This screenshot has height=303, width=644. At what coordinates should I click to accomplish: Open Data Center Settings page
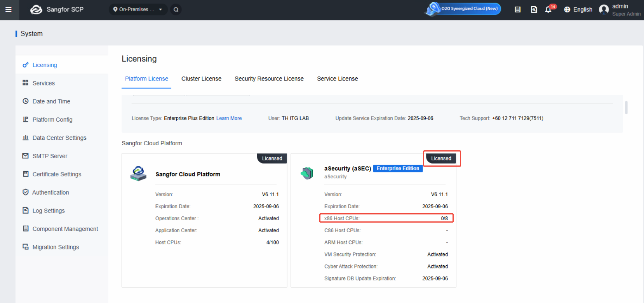point(62,138)
